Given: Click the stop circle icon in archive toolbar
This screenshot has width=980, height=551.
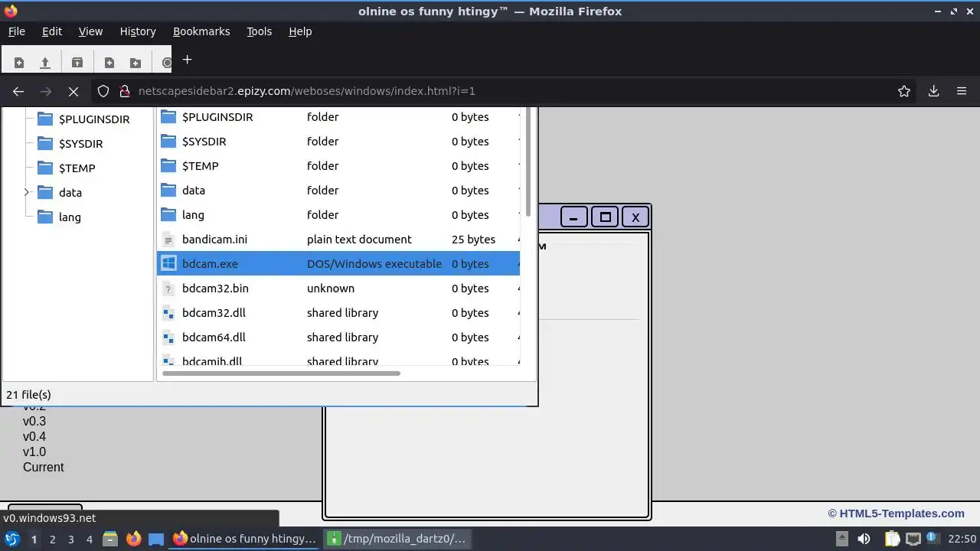Looking at the screenshot, I should [166, 63].
